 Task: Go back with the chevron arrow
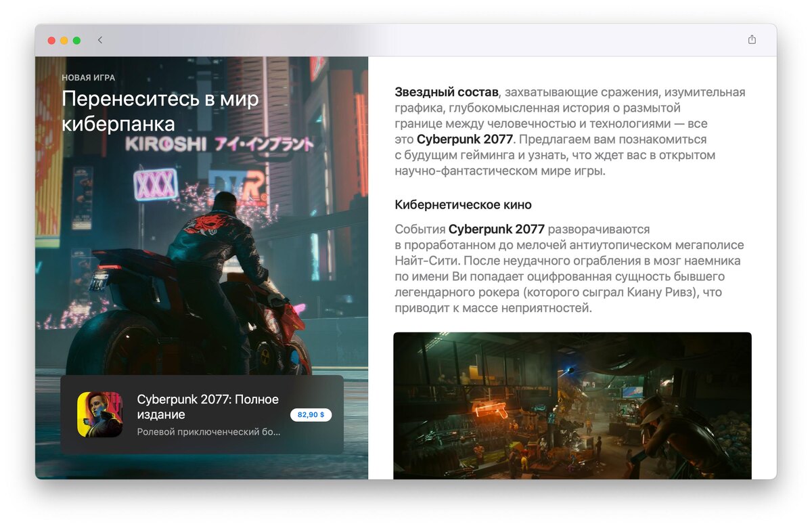(100, 40)
